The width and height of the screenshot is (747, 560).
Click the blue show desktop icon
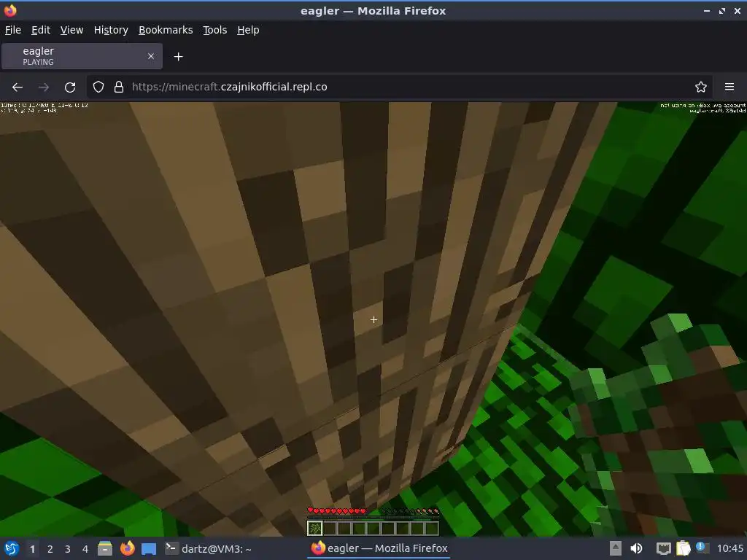click(149, 548)
